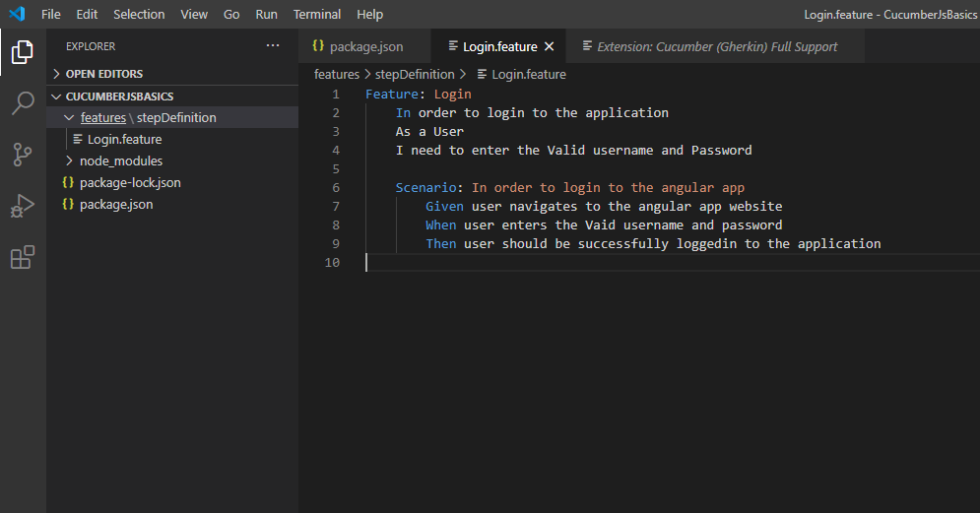Open the Extensions view icon
Image resolution: width=980 pixels, height=513 pixels.
click(x=23, y=257)
